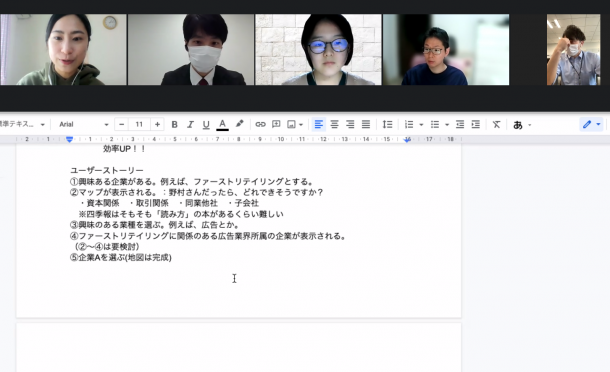
Task: Toggle bold formatting
Action: tap(174, 125)
